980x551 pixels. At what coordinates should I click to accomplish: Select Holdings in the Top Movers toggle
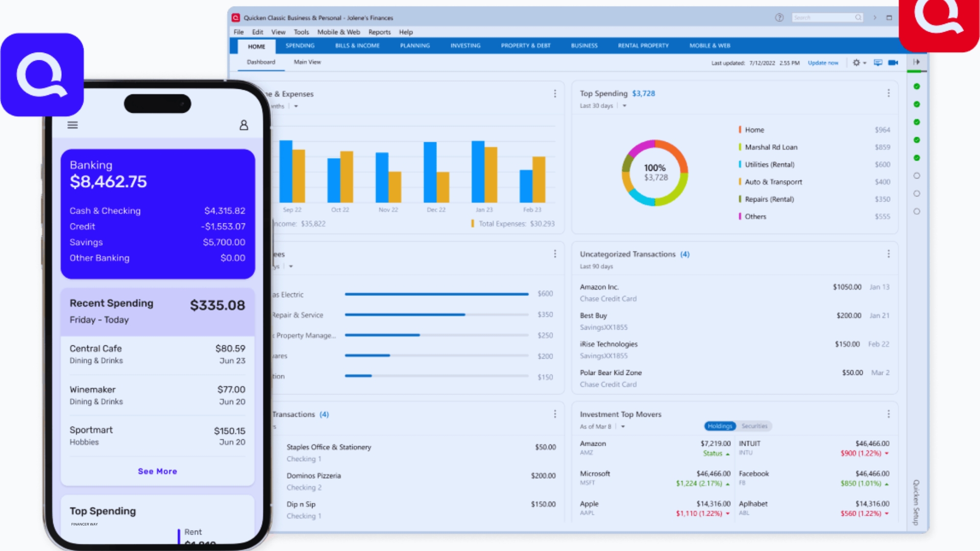(720, 426)
